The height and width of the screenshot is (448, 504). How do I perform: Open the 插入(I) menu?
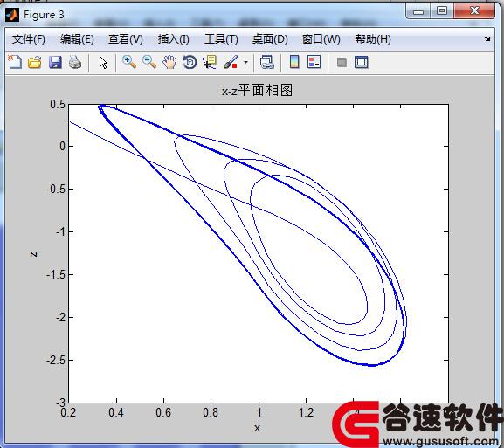[x=174, y=39]
